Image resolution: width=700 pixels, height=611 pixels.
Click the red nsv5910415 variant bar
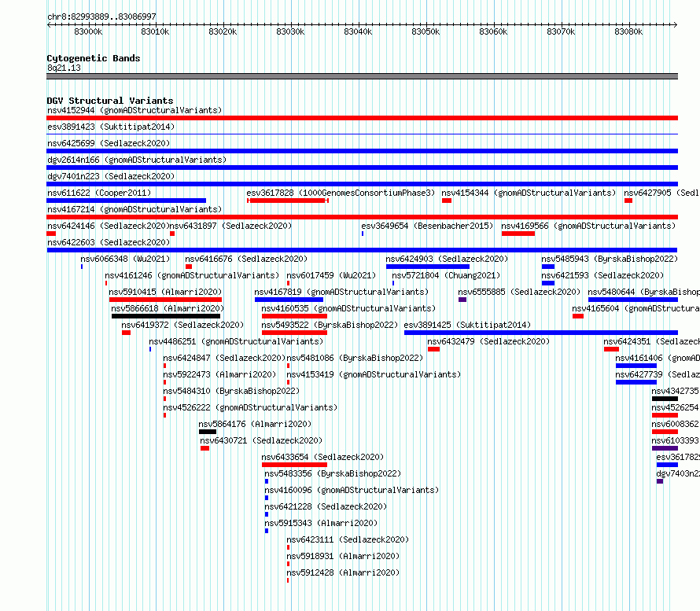[165, 300]
